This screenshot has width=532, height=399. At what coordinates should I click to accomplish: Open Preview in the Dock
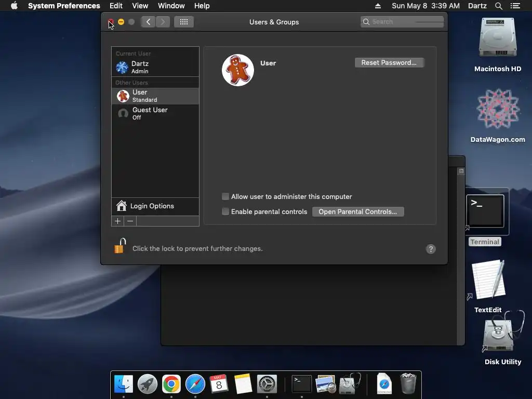point(325,384)
